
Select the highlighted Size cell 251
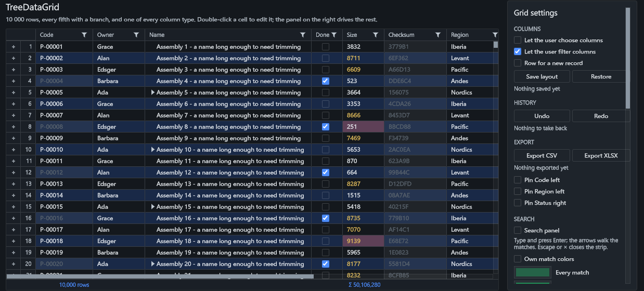pos(363,127)
